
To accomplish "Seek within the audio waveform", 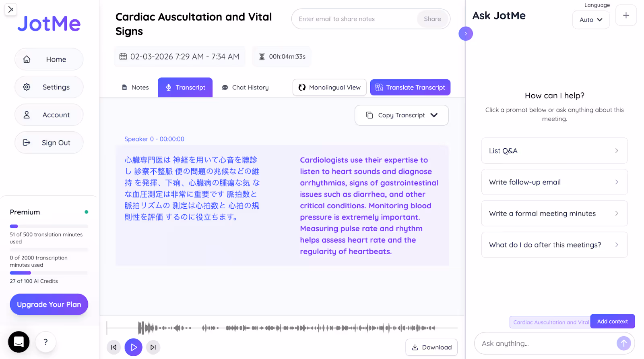I will click(282, 328).
